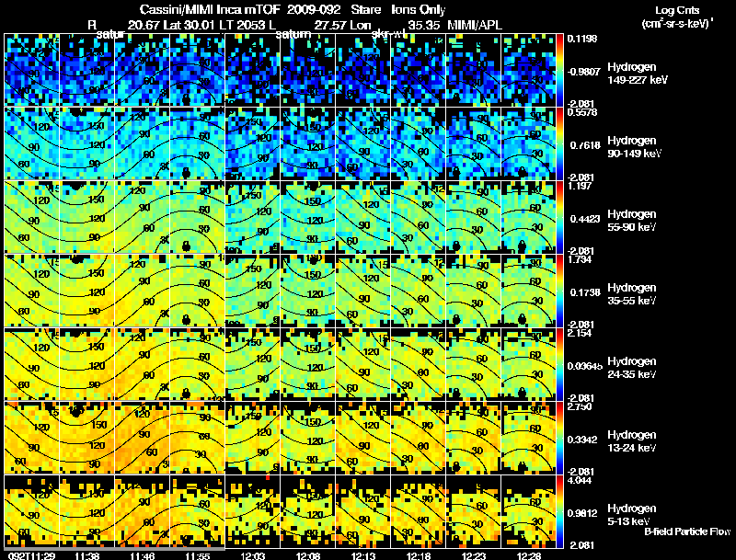Click the 12:28 time label
The height and width of the screenshot is (560, 736).
click(x=529, y=555)
